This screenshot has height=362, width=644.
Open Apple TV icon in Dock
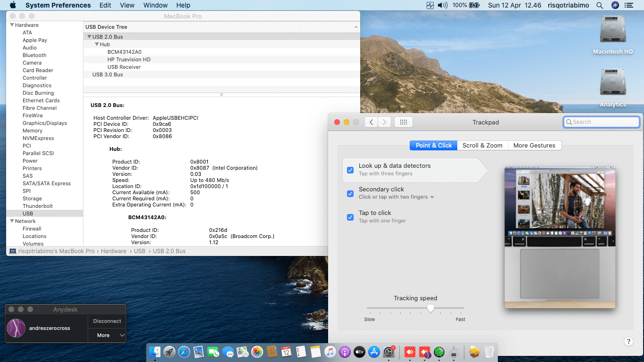pyautogui.click(x=359, y=352)
